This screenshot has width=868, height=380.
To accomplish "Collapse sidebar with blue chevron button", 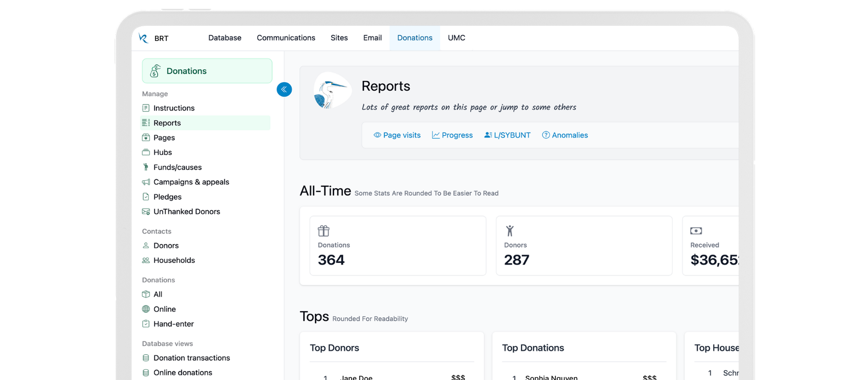I will 284,90.
